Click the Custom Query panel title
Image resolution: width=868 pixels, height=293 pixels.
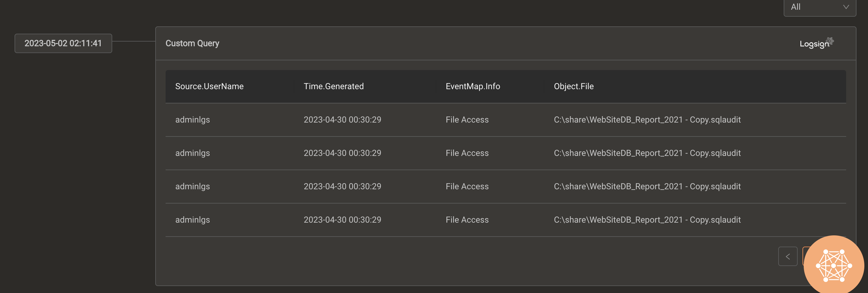(192, 43)
